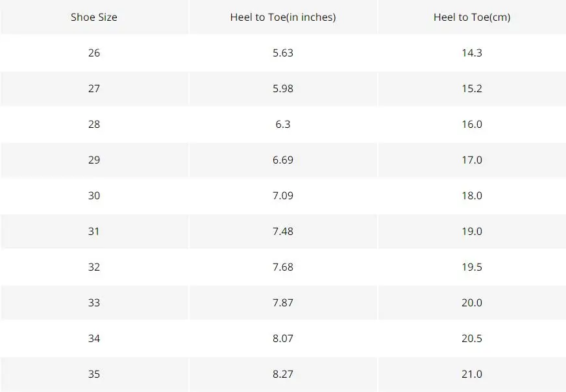This screenshot has width=566, height=392.
Task: Click the 6.3 inches value
Action: point(283,124)
